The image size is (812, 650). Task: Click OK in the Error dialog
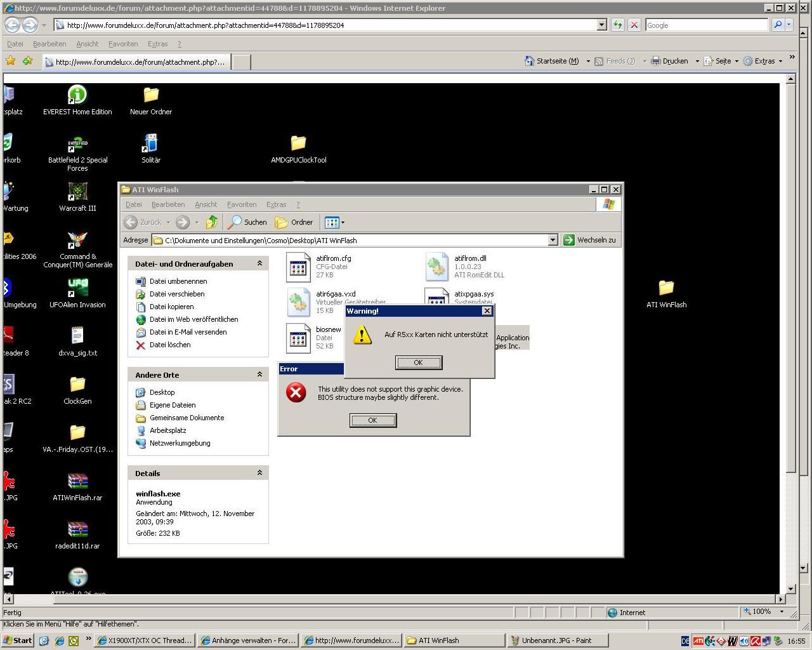pos(373,420)
